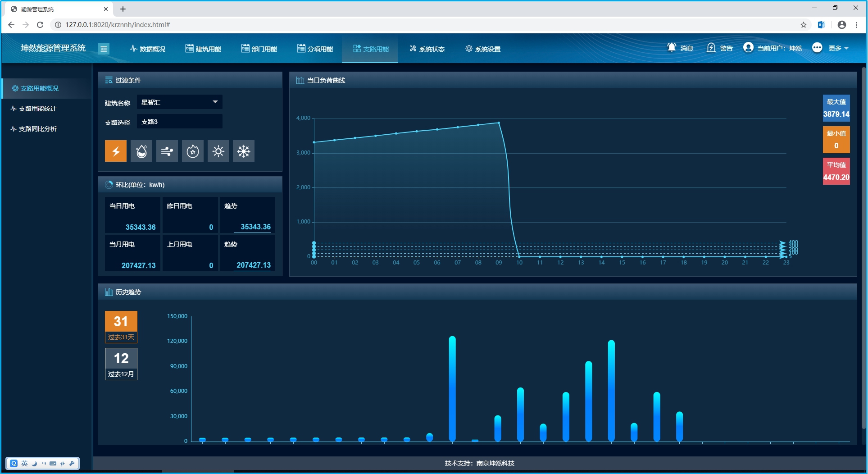Open the 建筑名称 building dropdown
The height and width of the screenshot is (474, 868).
tap(179, 102)
